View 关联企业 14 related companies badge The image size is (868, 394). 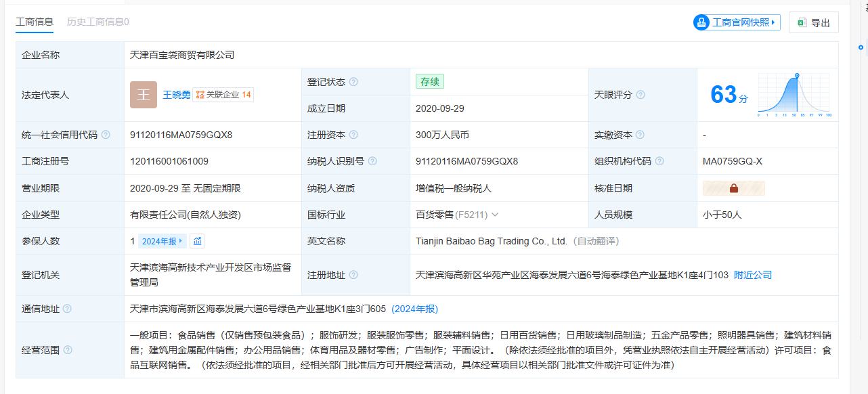tap(223, 95)
